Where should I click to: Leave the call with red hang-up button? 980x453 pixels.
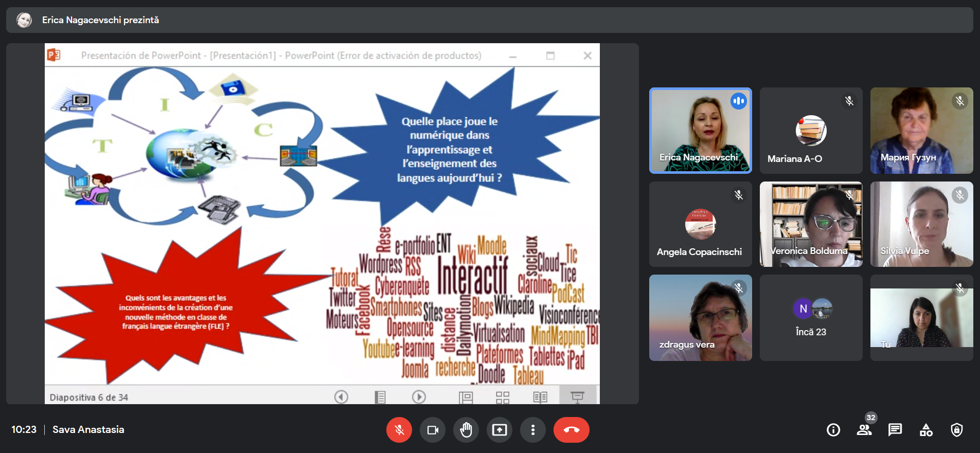[x=571, y=430]
